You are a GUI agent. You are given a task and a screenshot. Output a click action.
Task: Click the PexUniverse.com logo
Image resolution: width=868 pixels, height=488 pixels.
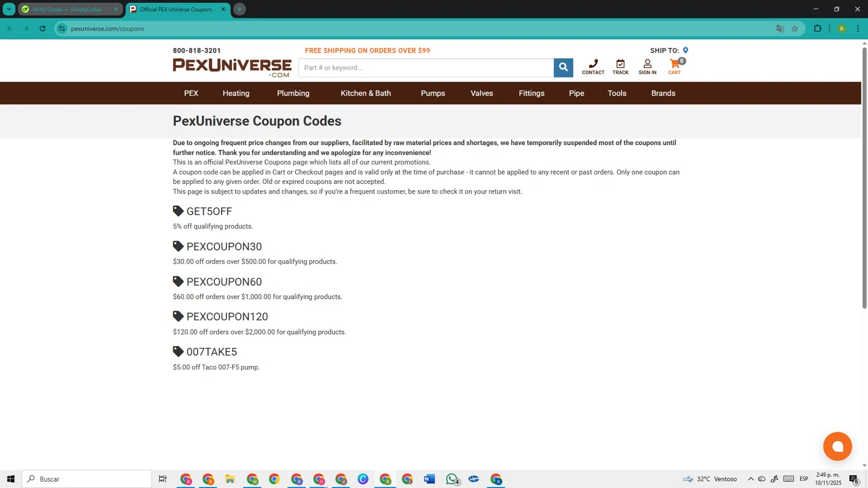pos(232,68)
